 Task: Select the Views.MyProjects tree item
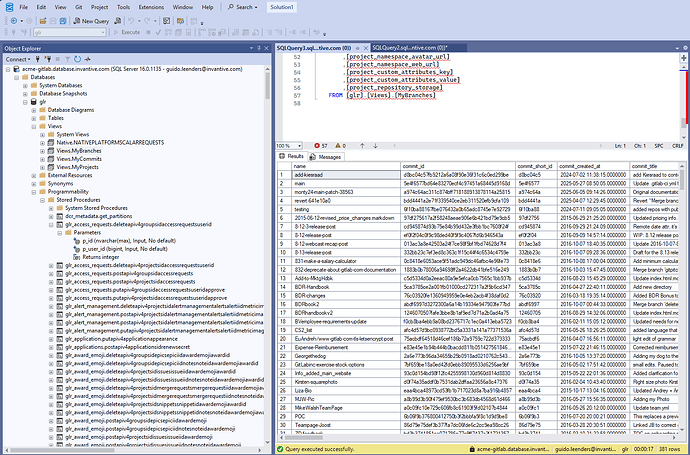77,167
